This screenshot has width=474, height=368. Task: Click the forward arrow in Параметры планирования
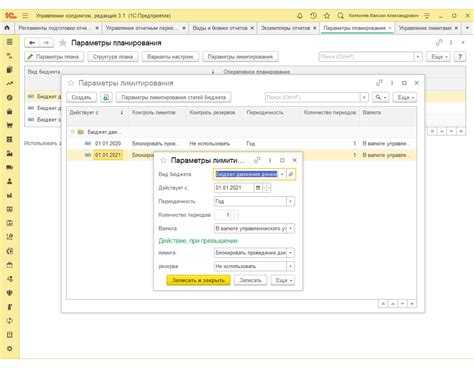(47, 43)
